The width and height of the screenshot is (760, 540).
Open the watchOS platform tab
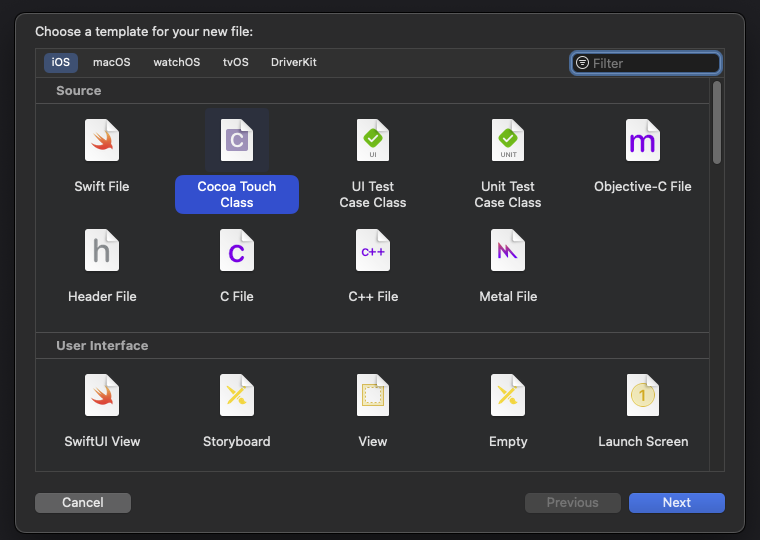pyautogui.click(x=176, y=63)
